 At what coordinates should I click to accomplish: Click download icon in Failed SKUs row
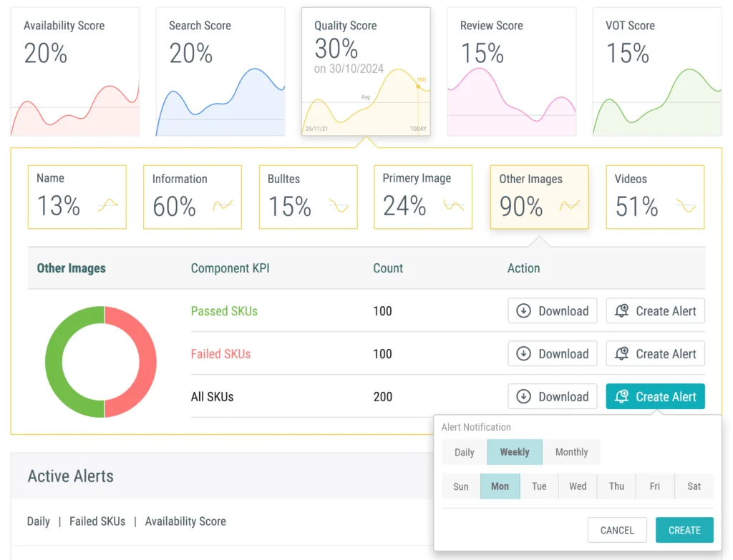(523, 354)
